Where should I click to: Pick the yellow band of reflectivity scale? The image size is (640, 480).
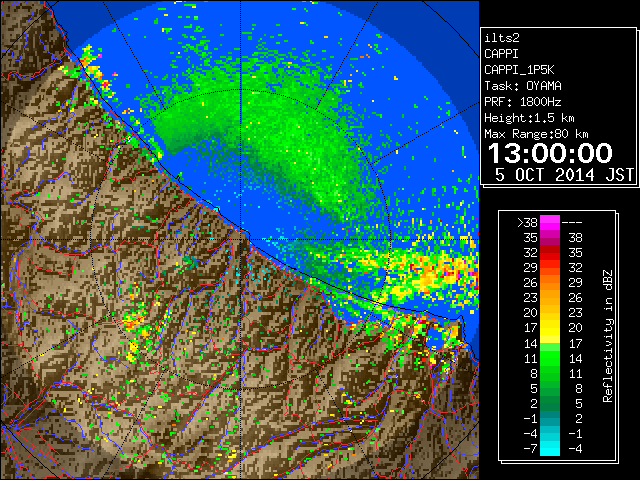coord(550,328)
